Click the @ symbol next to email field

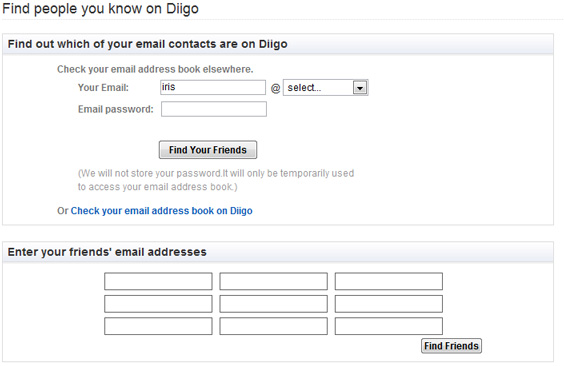pos(275,88)
